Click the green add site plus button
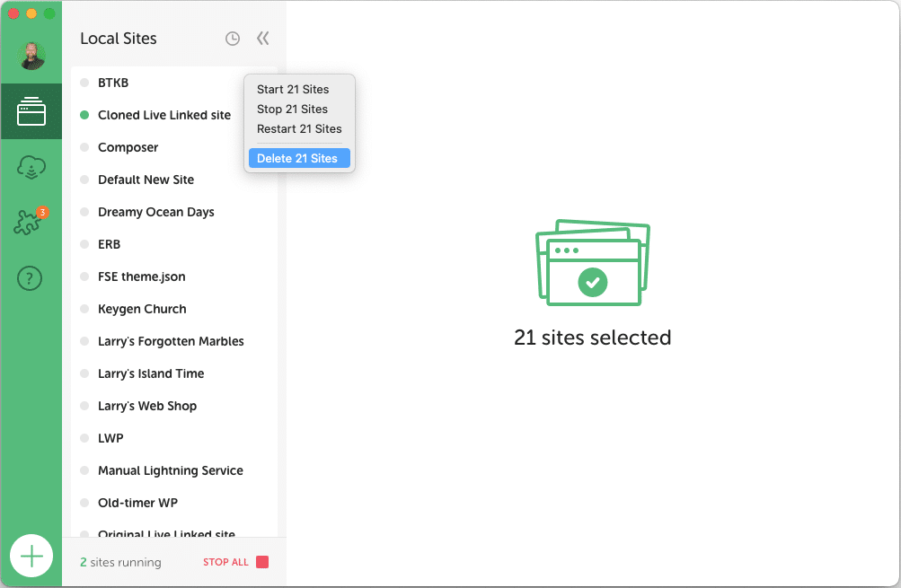 coord(31,557)
